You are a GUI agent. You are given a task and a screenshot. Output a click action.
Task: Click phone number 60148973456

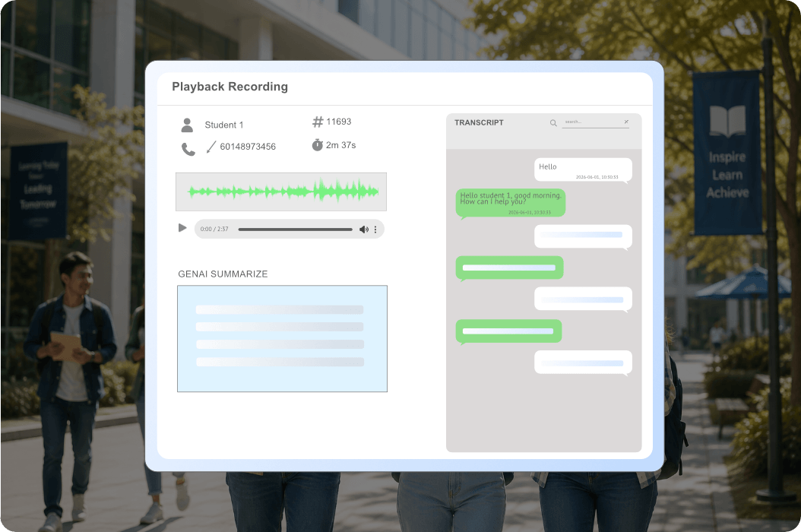[x=248, y=147]
